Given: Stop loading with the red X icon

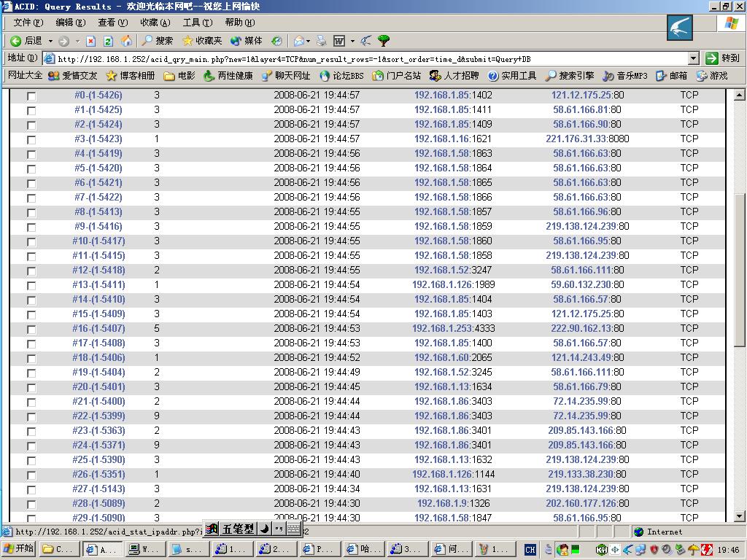Looking at the screenshot, I should 90,42.
